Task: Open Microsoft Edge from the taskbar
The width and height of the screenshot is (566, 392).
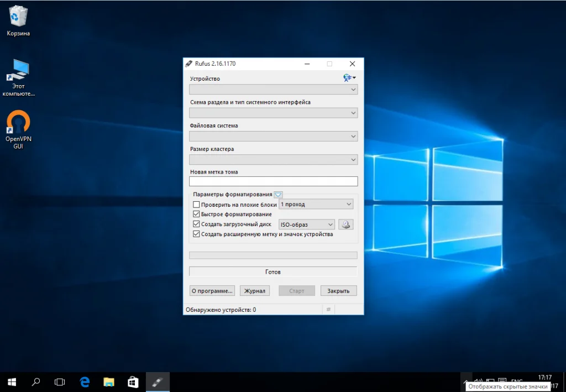Action: (85, 381)
